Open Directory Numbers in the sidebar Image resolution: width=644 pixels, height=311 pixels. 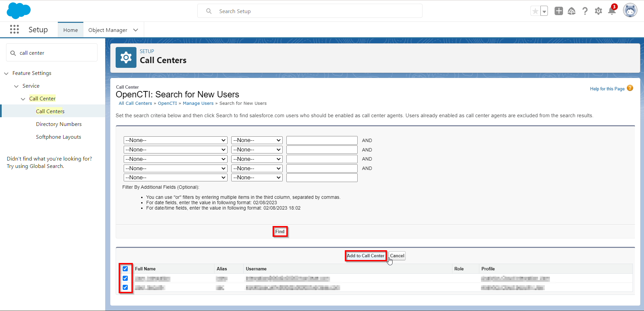pos(59,124)
